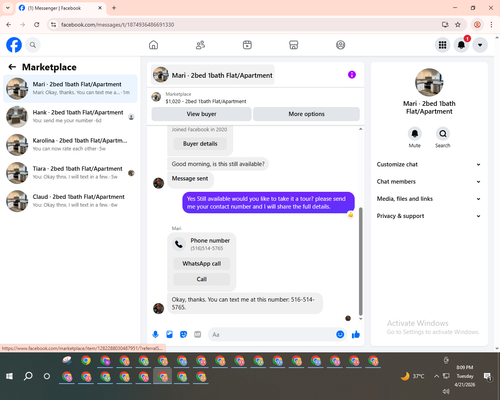The height and width of the screenshot is (400, 500).
Task: Open Windows notification center icon
Action: [x=487, y=376]
